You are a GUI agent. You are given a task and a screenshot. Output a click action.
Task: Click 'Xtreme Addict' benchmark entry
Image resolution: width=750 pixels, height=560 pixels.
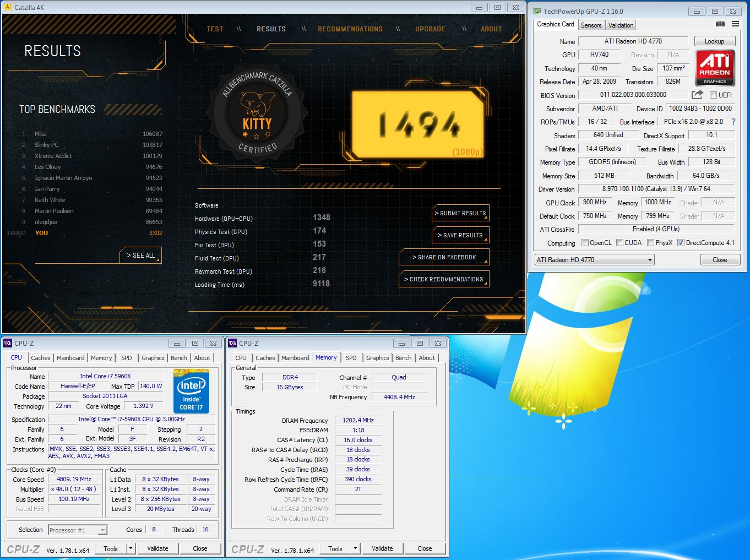[53, 156]
